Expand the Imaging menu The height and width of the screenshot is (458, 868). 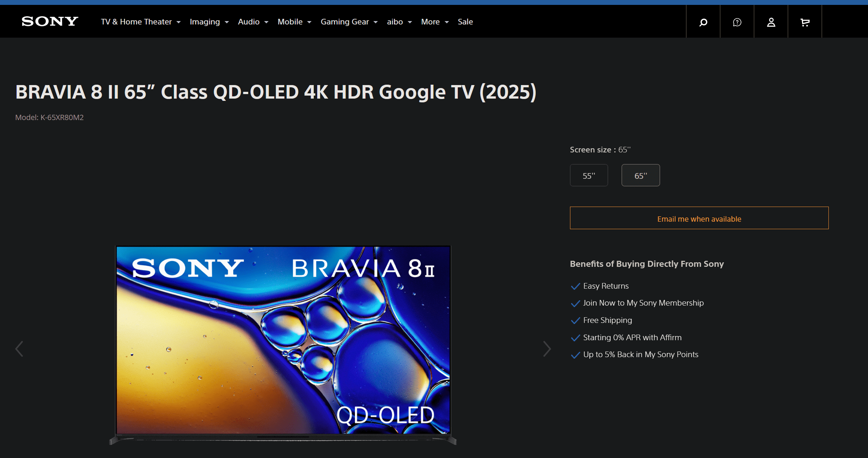coord(209,22)
